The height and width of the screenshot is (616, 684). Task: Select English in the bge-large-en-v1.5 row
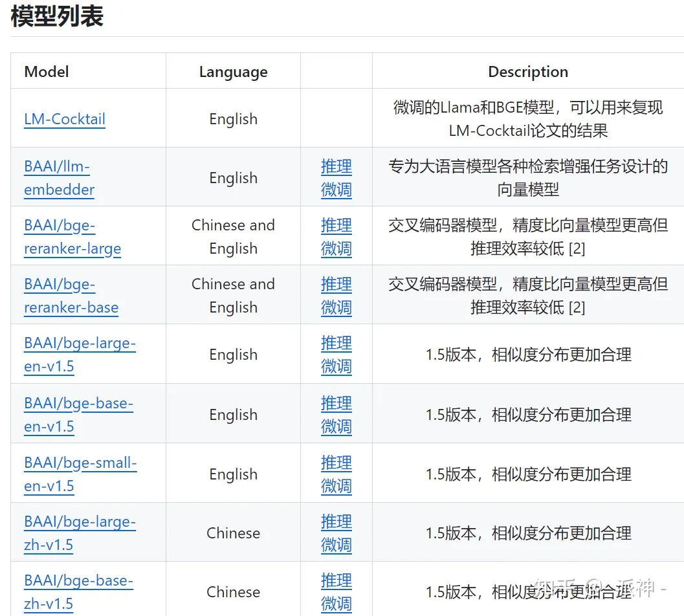tap(234, 355)
